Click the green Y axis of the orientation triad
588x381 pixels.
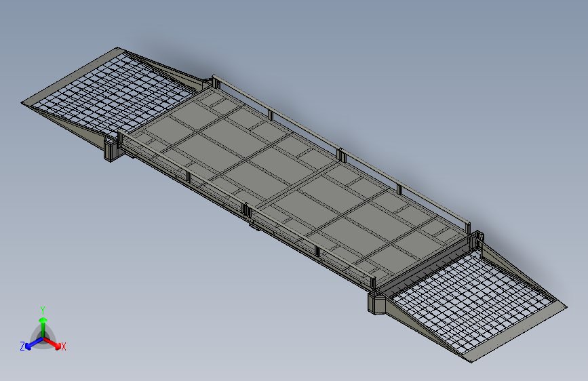coord(43,327)
